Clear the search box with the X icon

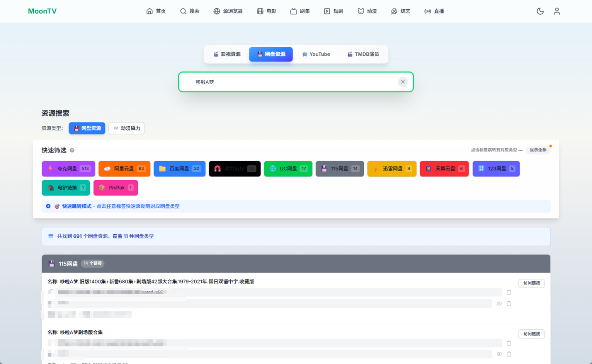tap(403, 82)
